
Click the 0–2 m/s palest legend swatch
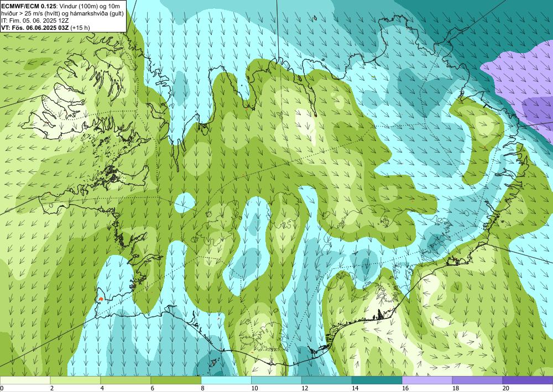pyautogui.click(x=25, y=380)
